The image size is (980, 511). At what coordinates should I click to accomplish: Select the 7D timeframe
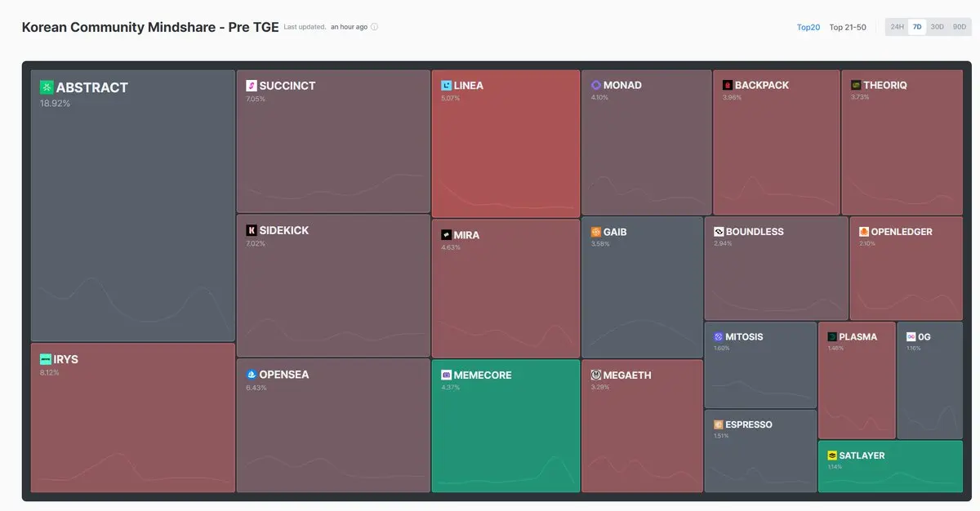click(x=917, y=27)
